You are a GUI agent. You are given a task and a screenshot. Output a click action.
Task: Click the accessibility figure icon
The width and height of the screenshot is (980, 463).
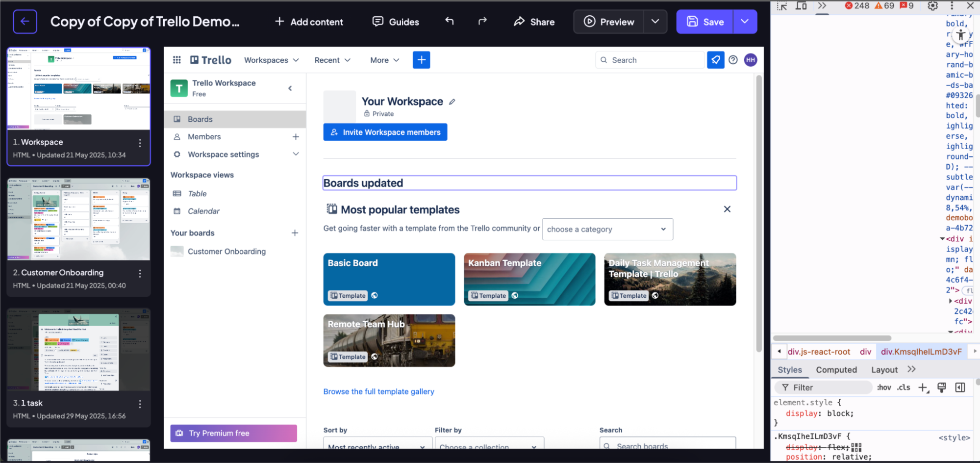pyautogui.click(x=960, y=35)
